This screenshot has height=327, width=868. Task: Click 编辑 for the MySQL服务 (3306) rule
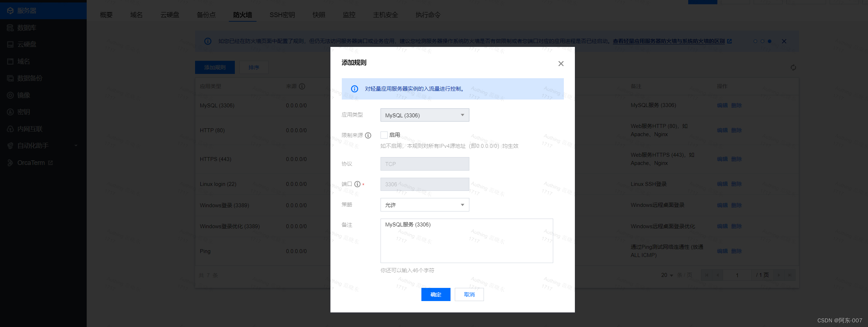(722, 106)
